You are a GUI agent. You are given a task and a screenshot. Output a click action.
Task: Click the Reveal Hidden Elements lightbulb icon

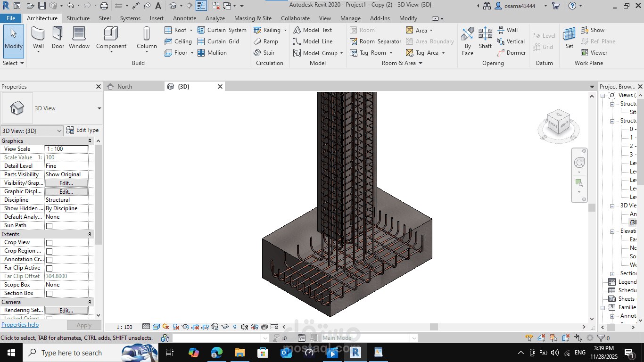pyautogui.click(x=235, y=327)
